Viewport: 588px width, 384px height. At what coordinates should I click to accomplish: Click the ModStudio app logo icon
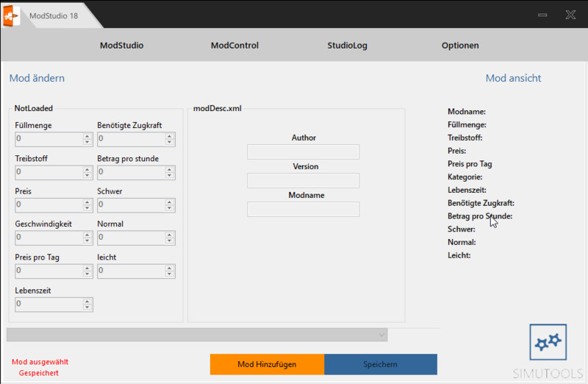coord(10,16)
